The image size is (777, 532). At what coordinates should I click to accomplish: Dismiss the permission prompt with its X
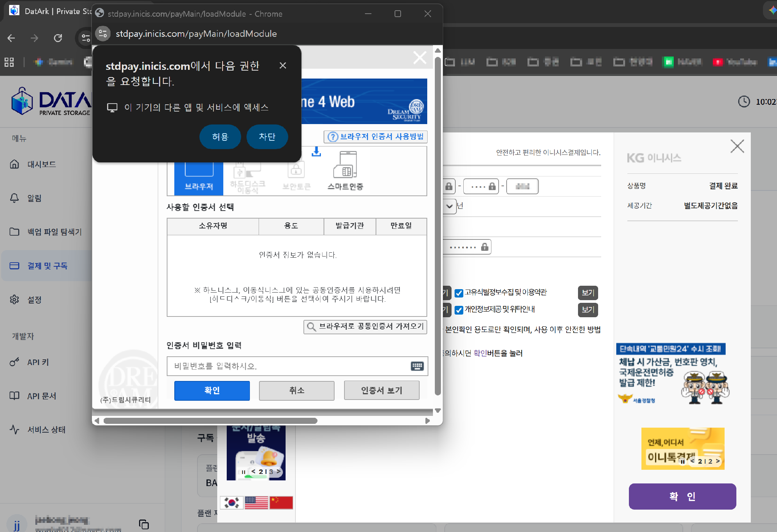(283, 65)
